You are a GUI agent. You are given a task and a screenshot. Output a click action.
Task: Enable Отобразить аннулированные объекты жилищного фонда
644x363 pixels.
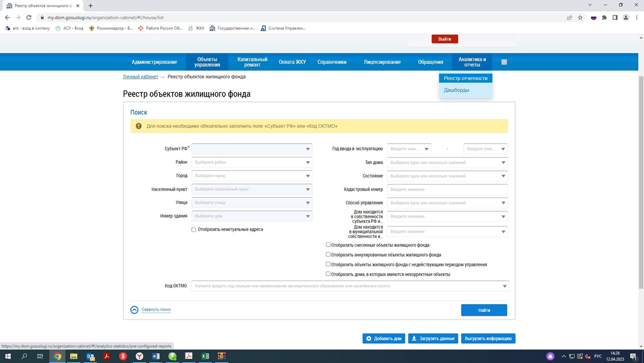(x=328, y=254)
